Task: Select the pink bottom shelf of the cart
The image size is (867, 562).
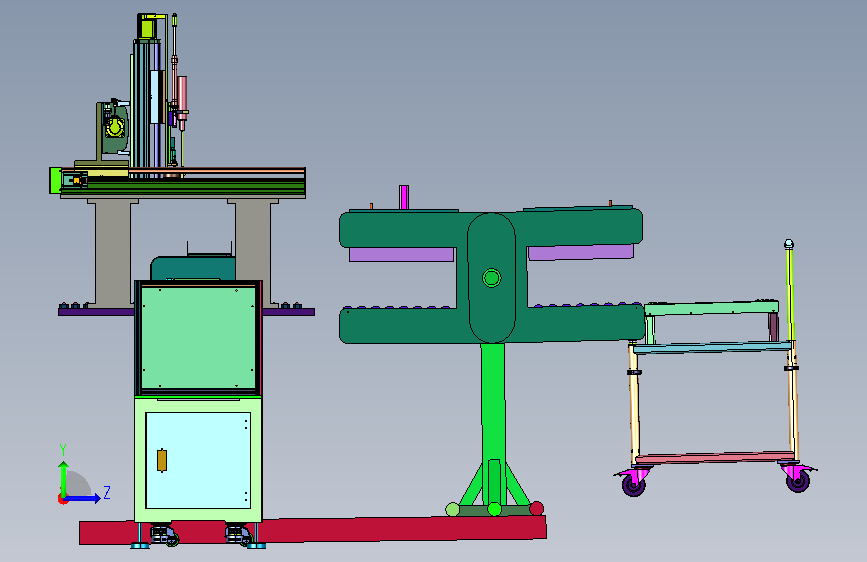Action: 714,457
